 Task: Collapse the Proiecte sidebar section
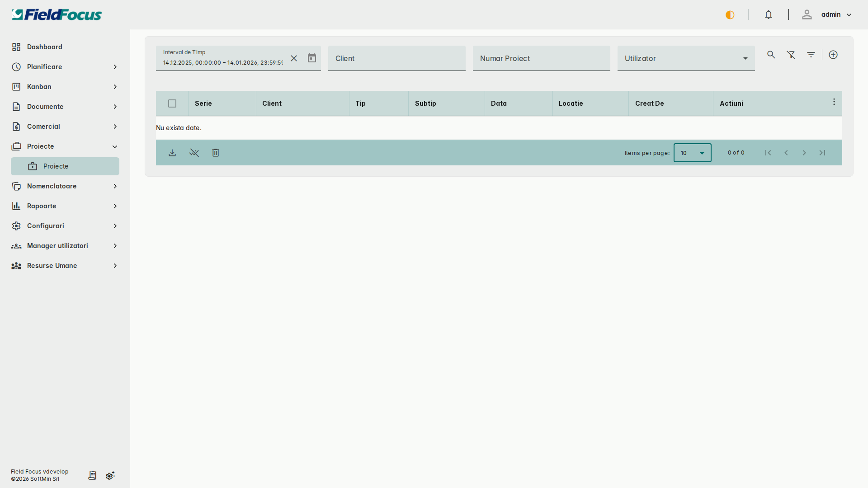(x=65, y=146)
